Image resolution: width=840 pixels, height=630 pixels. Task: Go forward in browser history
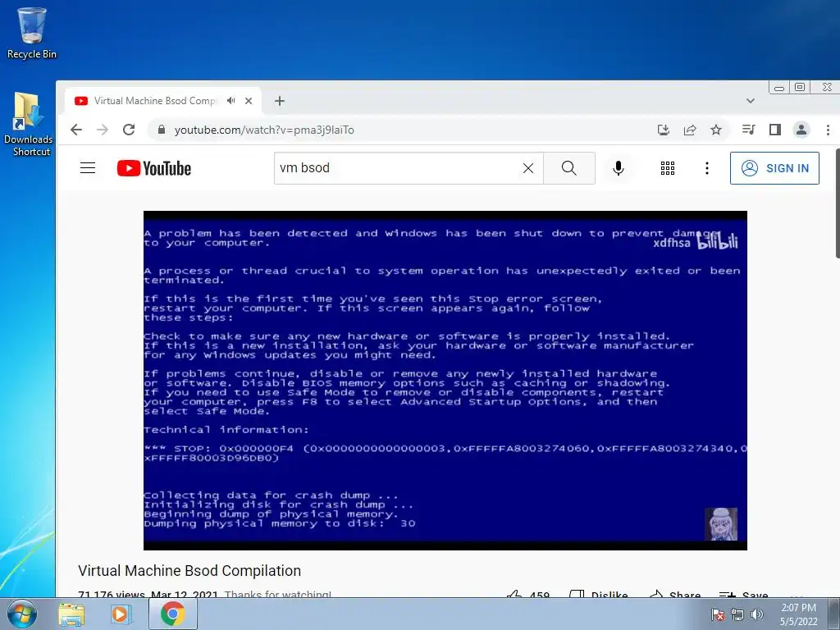tap(103, 130)
